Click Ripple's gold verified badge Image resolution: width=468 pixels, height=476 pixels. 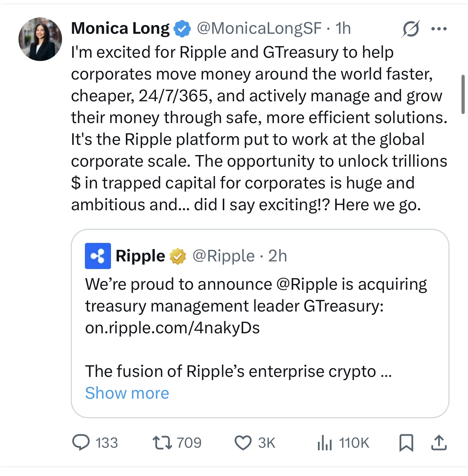pyautogui.click(x=178, y=256)
